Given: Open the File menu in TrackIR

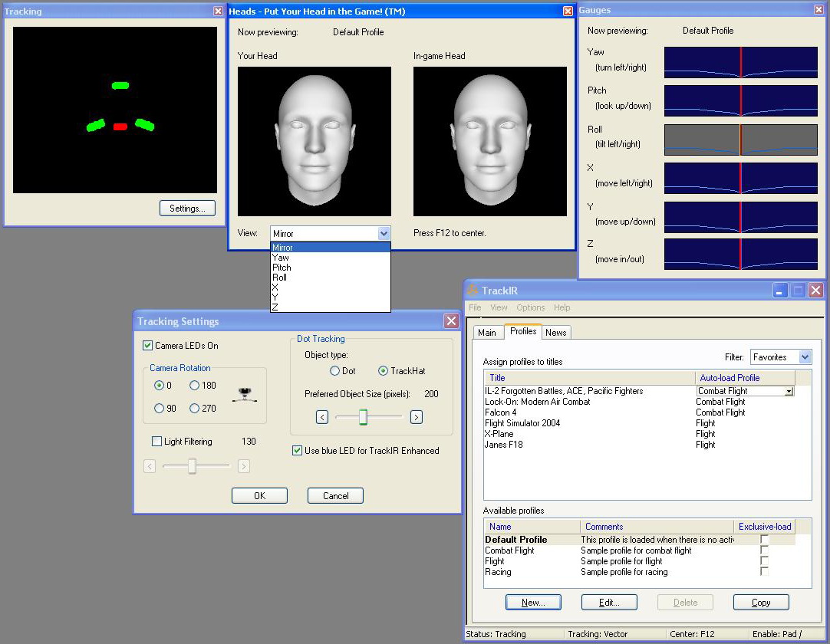Looking at the screenshot, I should click(475, 307).
